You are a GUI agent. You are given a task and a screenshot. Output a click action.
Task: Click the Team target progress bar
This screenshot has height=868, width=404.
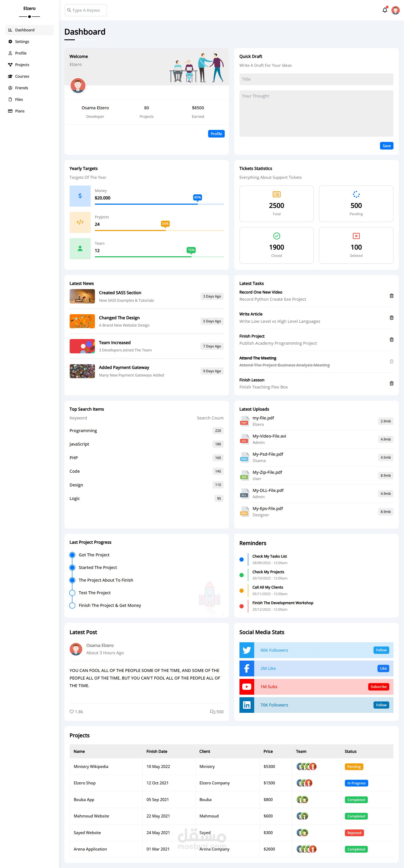pyautogui.click(x=159, y=257)
